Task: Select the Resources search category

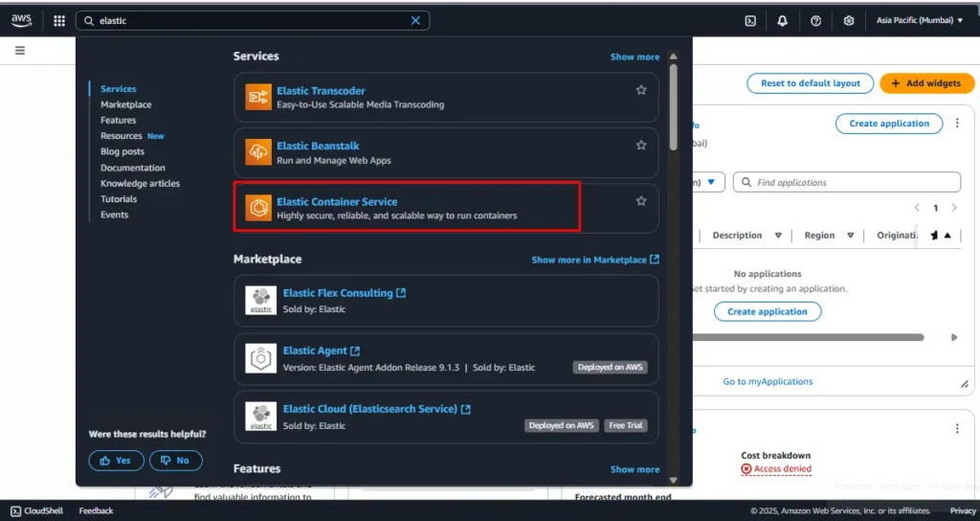Action: click(x=122, y=136)
